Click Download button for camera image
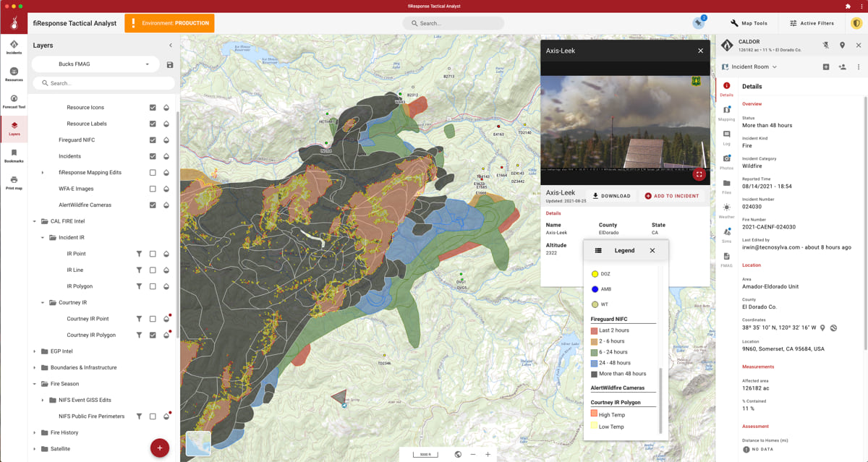 pos(611,196)
